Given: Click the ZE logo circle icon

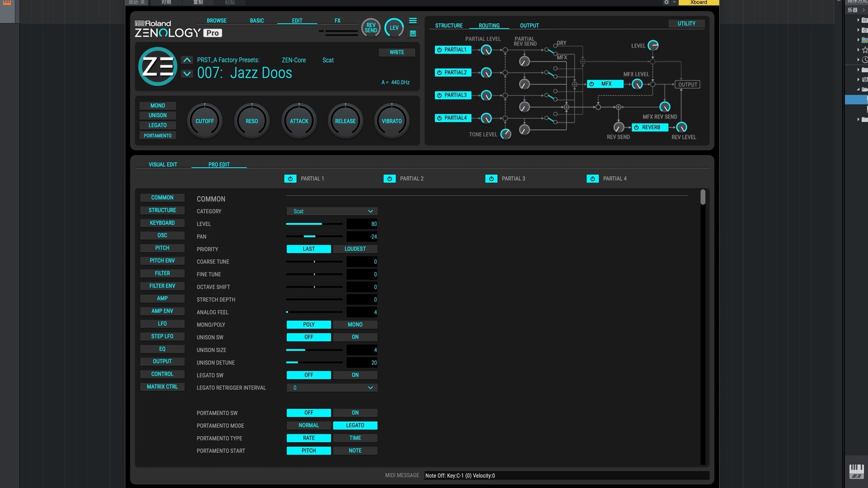Looking at the screenshot, I should pyautogui.click(x=157, y=67).
